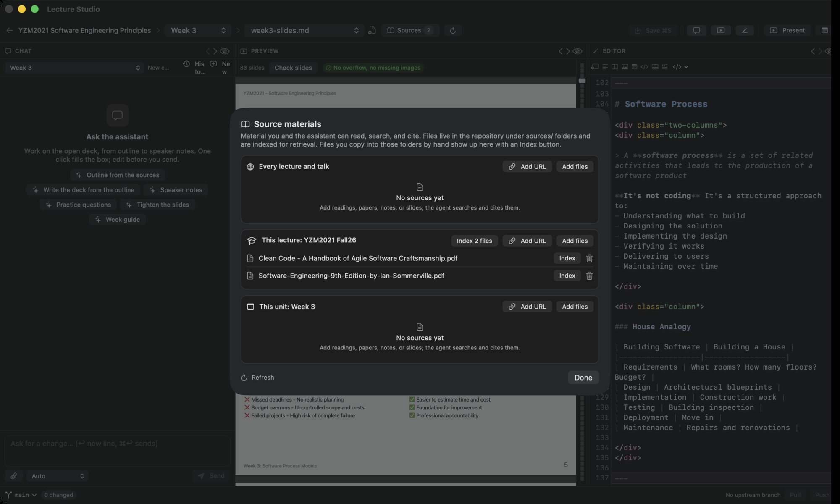Insert a table from the editor toolbar
The image size is (840, 504).
click(655, 67)
